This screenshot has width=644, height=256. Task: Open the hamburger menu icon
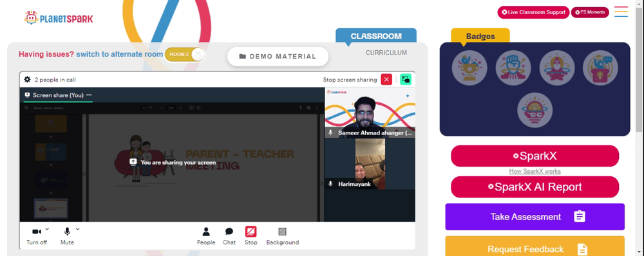click(x=621, y=12)
